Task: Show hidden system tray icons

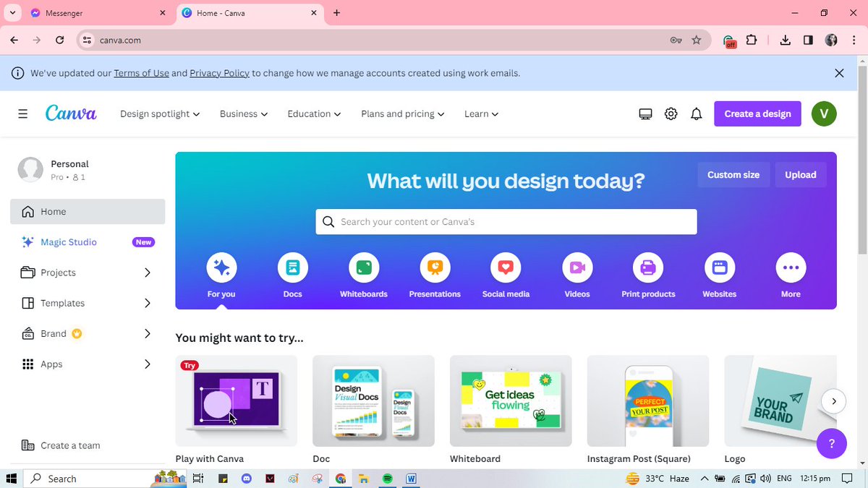Action: click(x=705, y=479)
